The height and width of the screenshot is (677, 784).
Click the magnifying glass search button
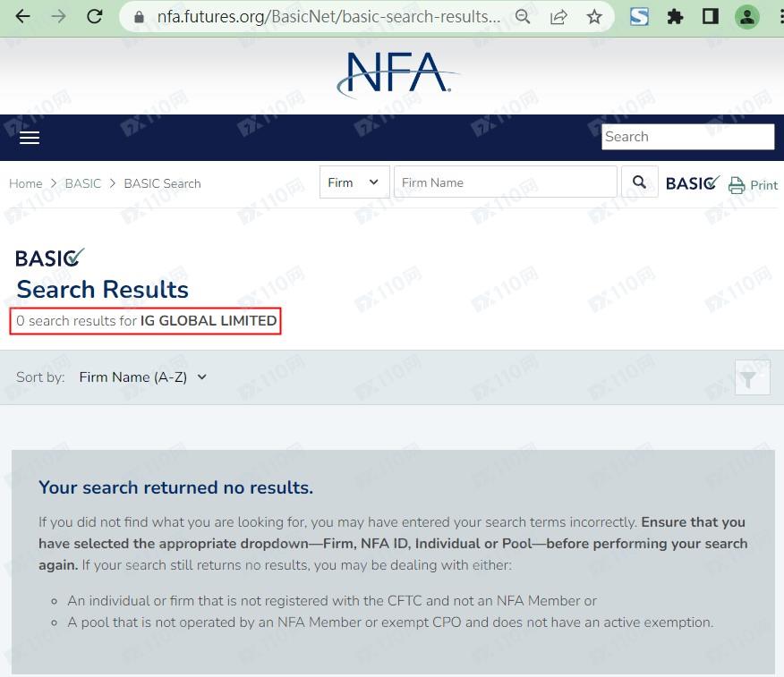[640, 182]
